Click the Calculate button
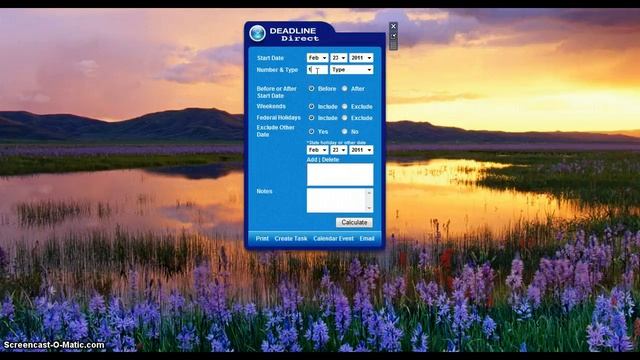The height and width of the screenshot is (360, 640). pos(354,222)
